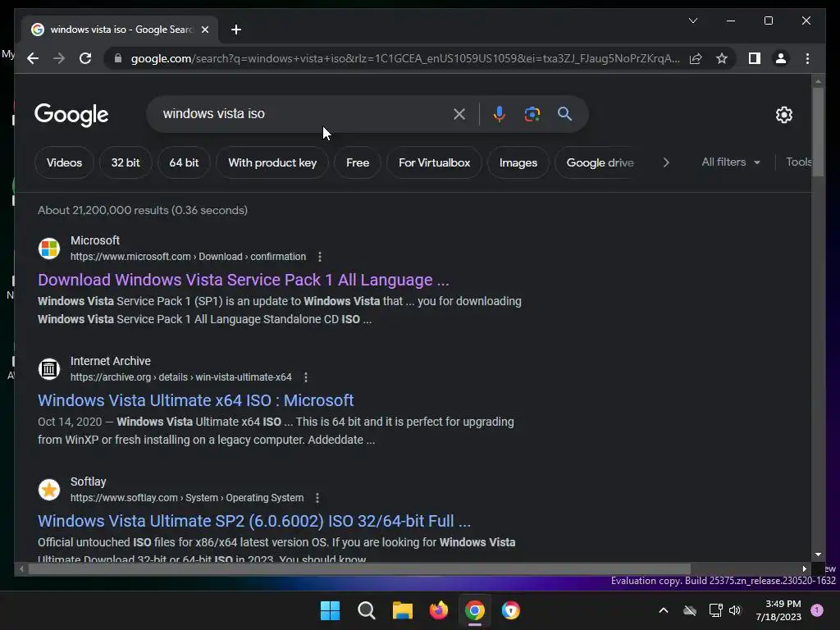
Task: Open the Windows Start menu
Action: pos(330,610)
